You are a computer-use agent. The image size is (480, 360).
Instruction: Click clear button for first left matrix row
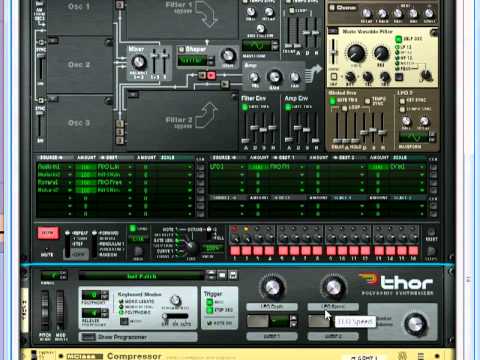pos(200,167)
